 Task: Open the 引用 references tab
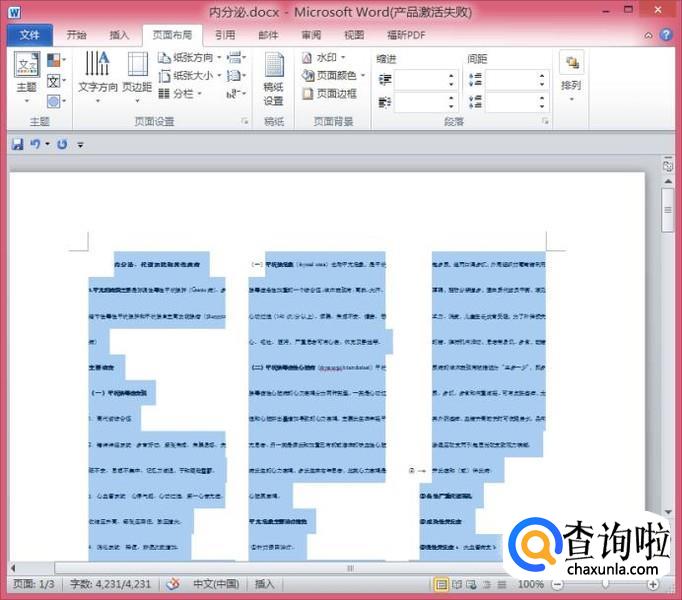pyautogui.click(x=225, y=34)
